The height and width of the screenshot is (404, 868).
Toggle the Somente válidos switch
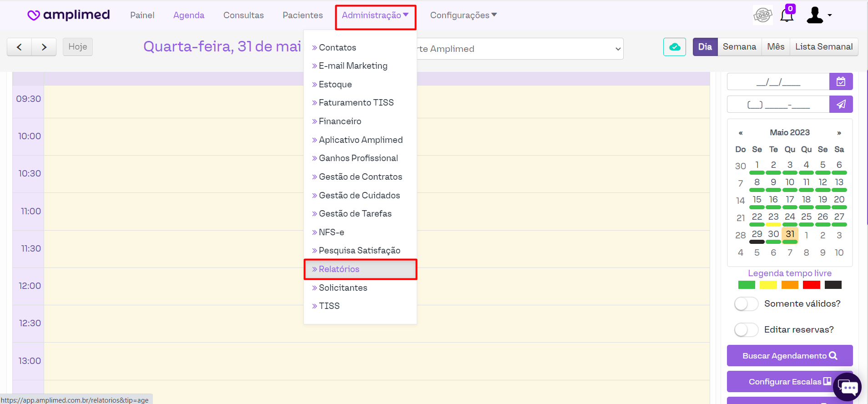pos(746,304)
